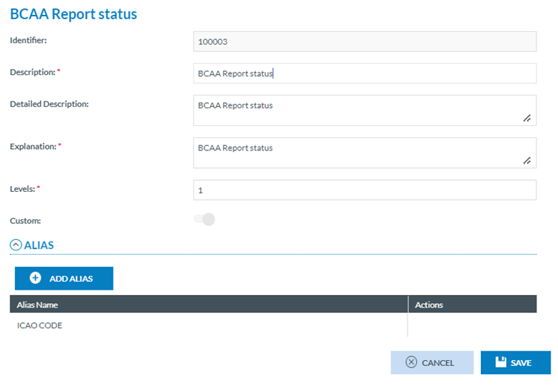The image size is (558, 392).
Task: Click the ALIAS section heading text
Action: click(39, 245)
